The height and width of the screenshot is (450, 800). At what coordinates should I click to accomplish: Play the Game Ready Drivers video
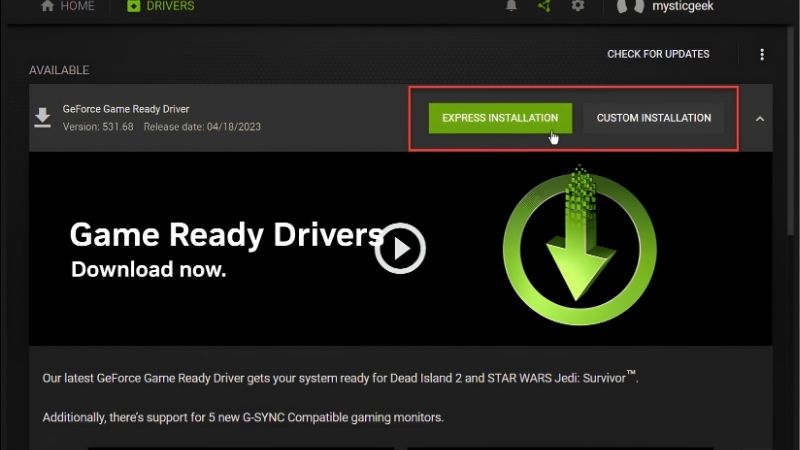coord(400,248)
